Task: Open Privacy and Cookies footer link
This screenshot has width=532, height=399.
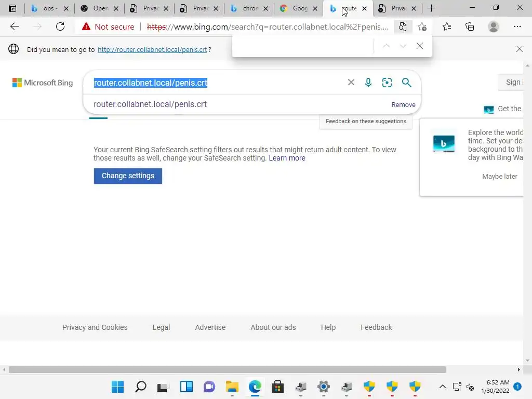Action: click(95, 327)
